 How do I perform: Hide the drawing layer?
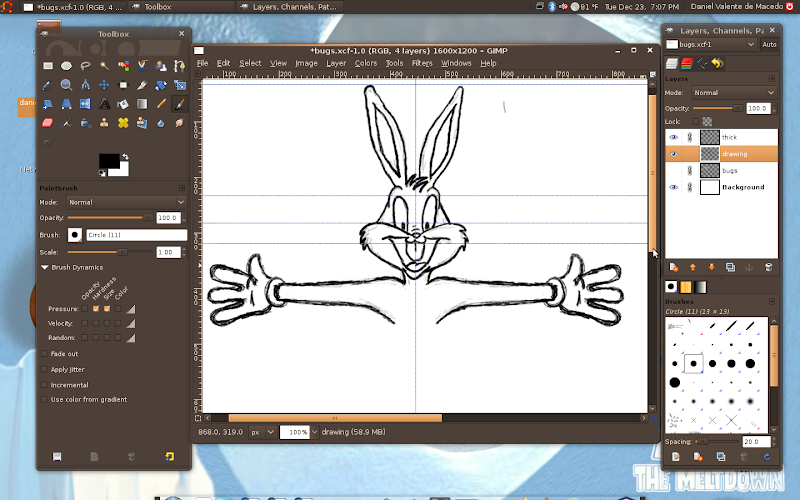point(673,154)
